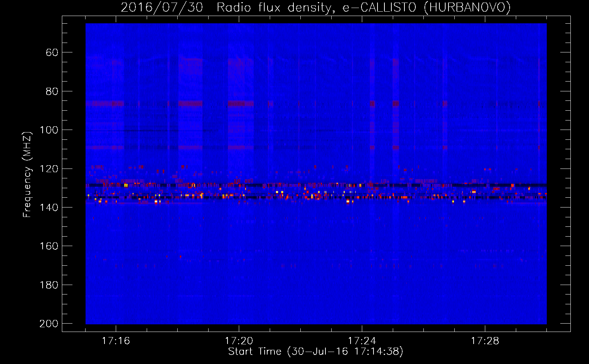Select the 200 frequency tick label

[x=49, y=324]
